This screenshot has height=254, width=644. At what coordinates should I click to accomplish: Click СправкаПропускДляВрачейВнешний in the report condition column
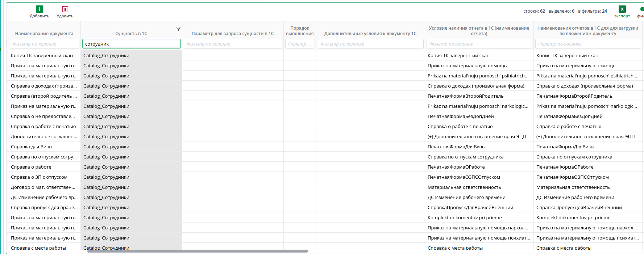tap(470, 207)
